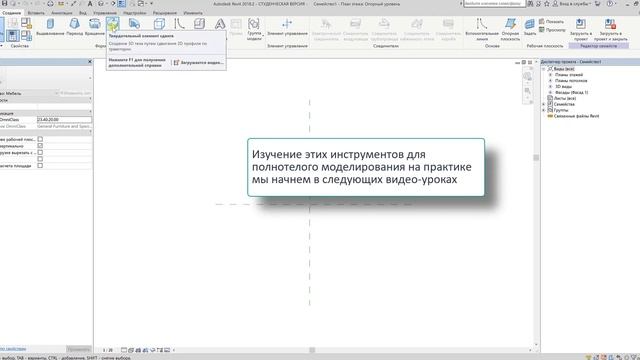Click Load into Project (Загрузить в проект)
Image resolution: width=640 pixels, height=360 pixels.
pos(580,29)
